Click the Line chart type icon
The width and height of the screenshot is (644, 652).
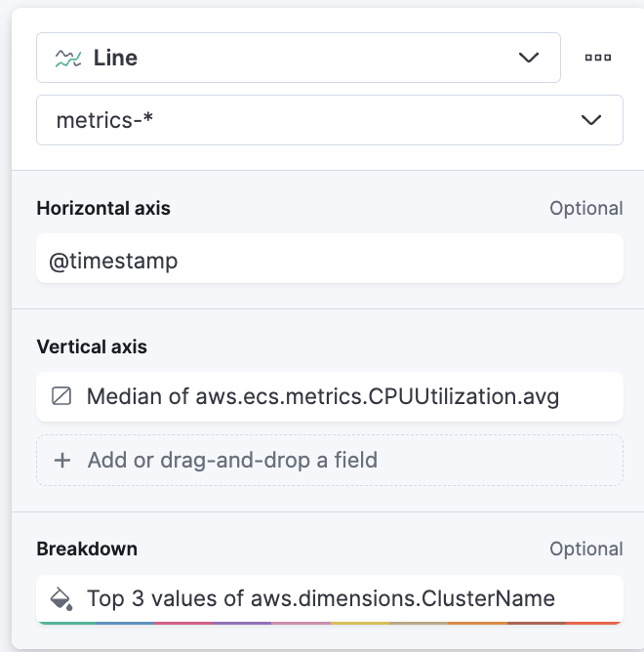[x=68, y=58]
